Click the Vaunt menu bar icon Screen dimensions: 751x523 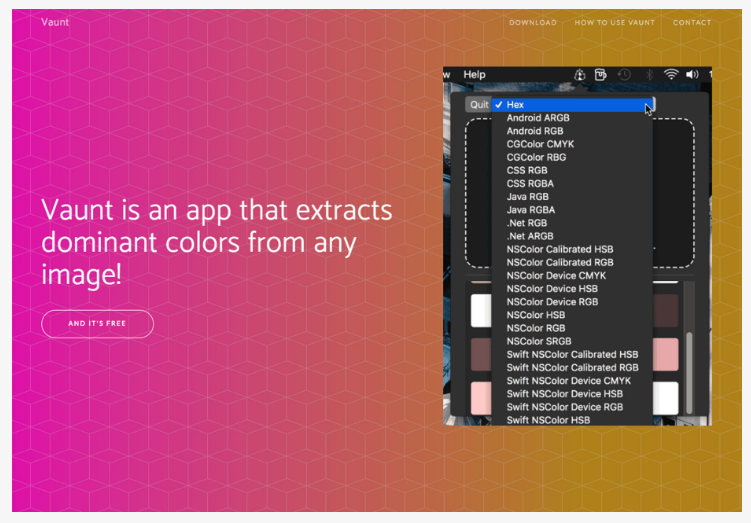(580, 75)
